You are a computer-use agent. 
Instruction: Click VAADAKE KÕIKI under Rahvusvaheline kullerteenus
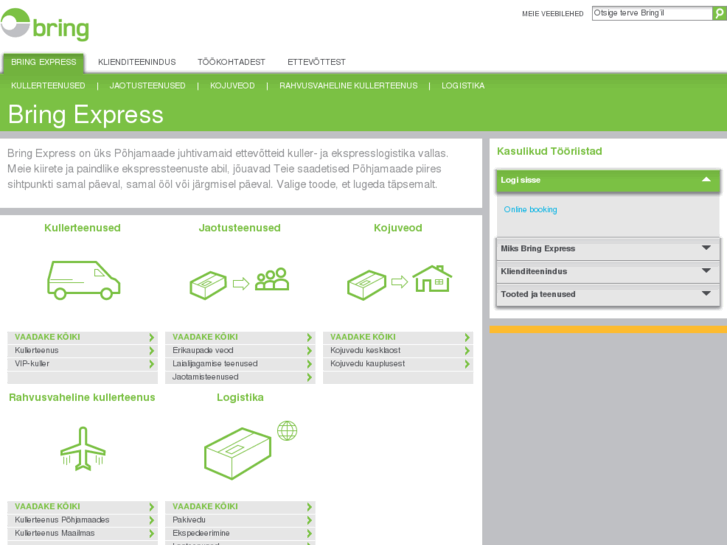[x=47, y=507]
